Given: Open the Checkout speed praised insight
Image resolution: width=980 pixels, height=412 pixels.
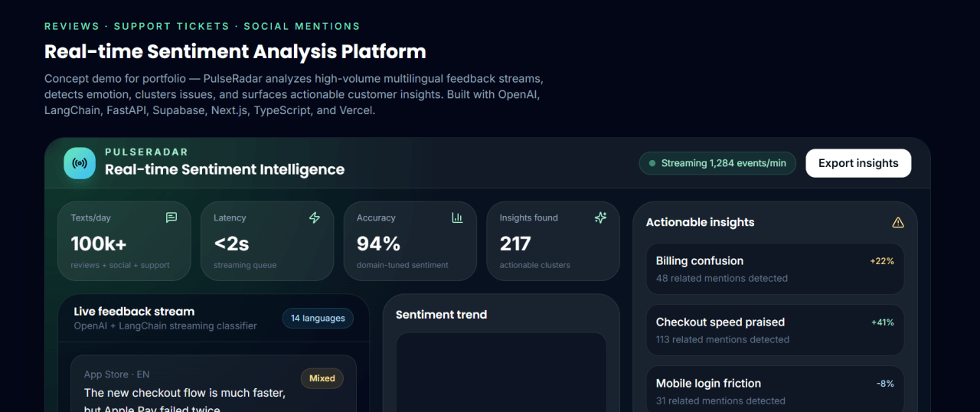Looking at the screenshot, I should click(775, 330).
